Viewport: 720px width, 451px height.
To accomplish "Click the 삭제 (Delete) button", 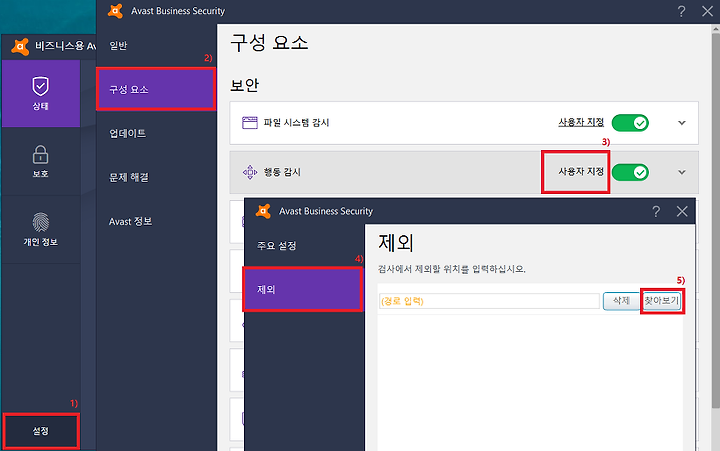I will click(x=621, y=301).
